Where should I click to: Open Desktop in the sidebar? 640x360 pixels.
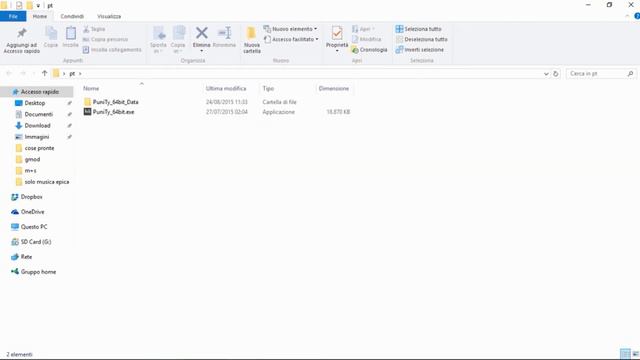[35, 103]
